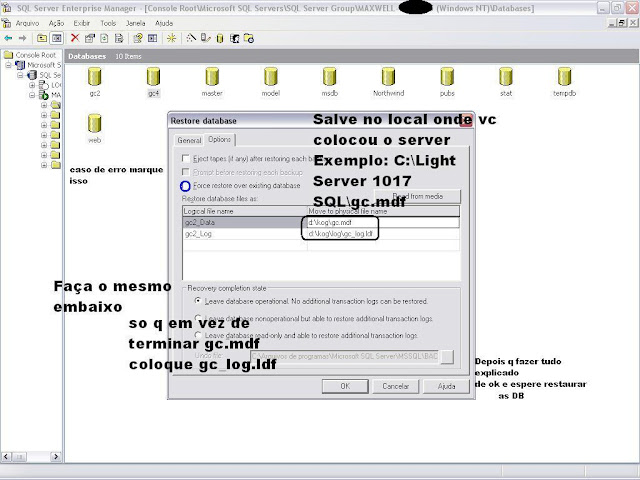The width and height of the screenshot is (640, 480).
Task: Select Leave database operational radio option
Action: pos(198,301)
